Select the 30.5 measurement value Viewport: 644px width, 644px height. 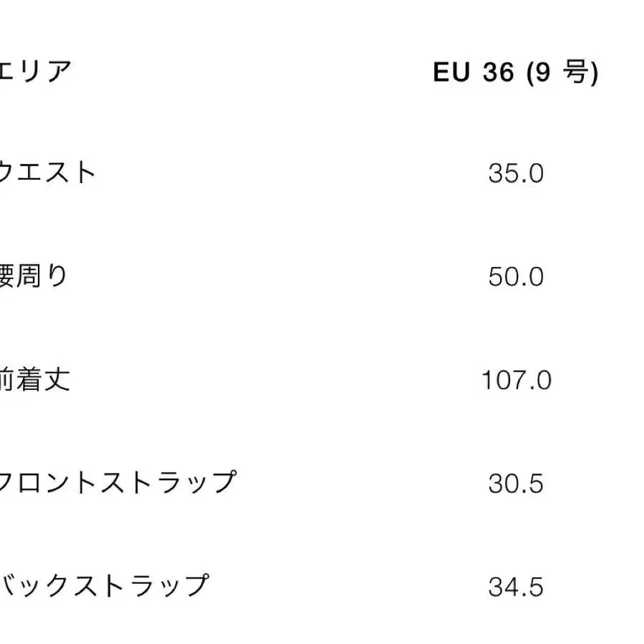coord(516,484)
